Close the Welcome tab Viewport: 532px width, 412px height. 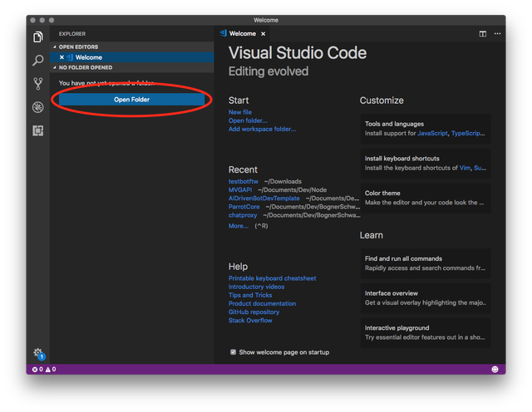point(264,34)
